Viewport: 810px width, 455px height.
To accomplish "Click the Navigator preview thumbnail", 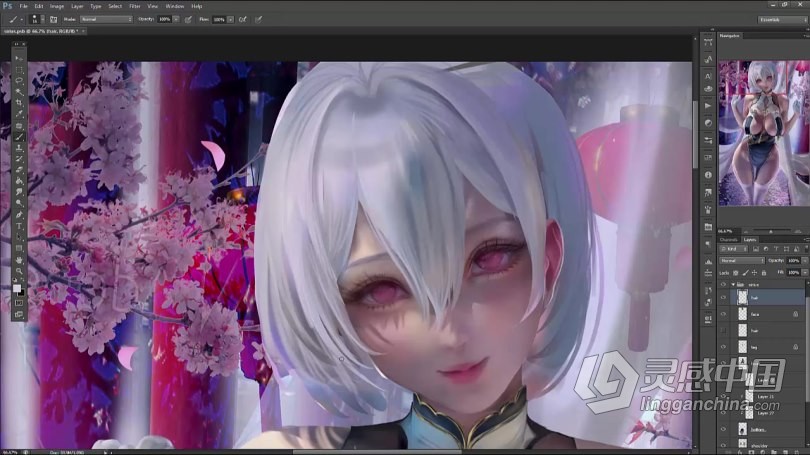I will 764,133.
